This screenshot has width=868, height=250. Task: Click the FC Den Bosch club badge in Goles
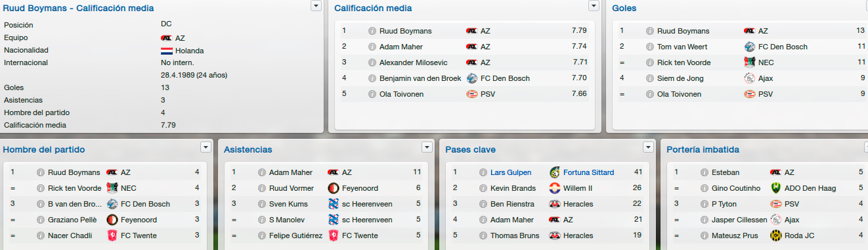click(x=750, y=47)
